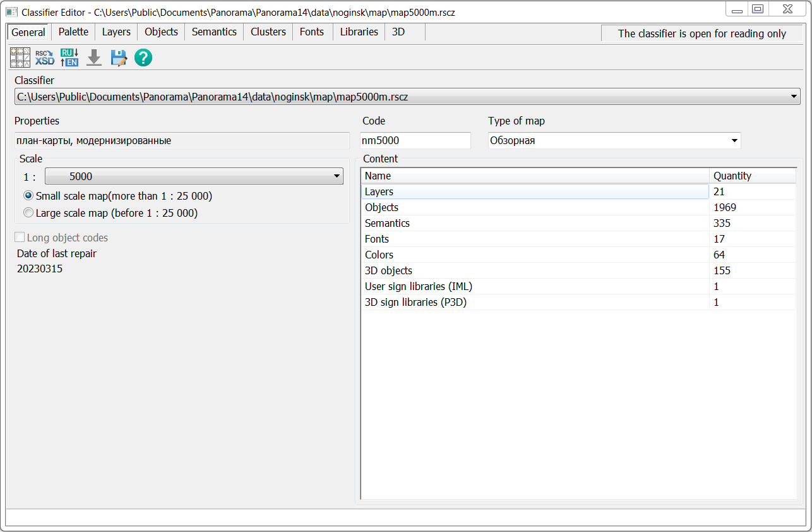
Task: Switch to the Objects tab
Action: click(161, 32)
